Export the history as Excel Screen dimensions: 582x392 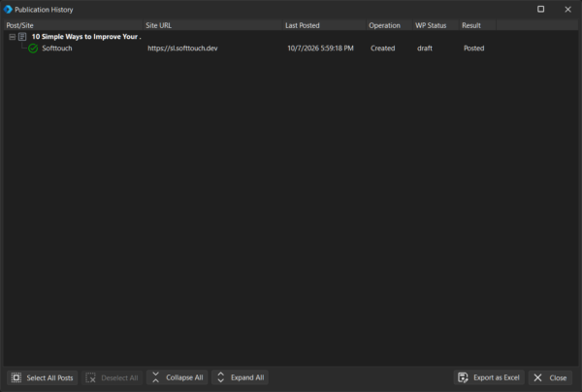tap(489, 377)
